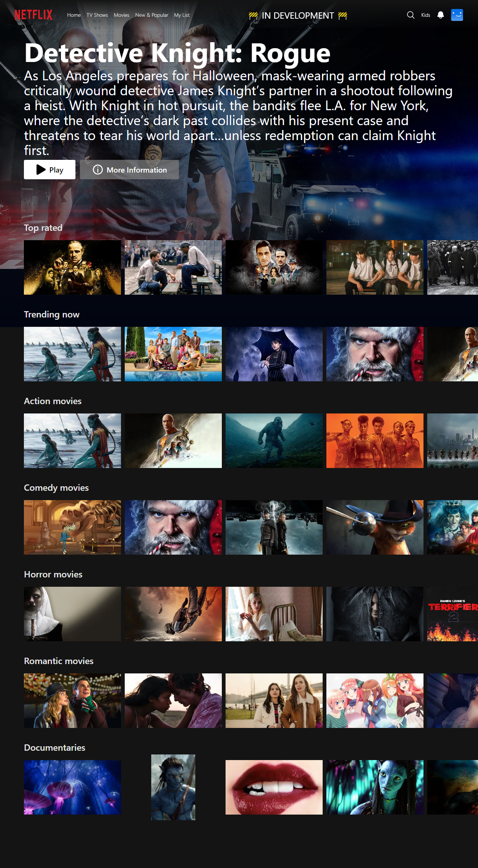Open the falling figure thumbnail in Horror movies
Viewport: 478px width, 868px height.
(x=173, y=614)
